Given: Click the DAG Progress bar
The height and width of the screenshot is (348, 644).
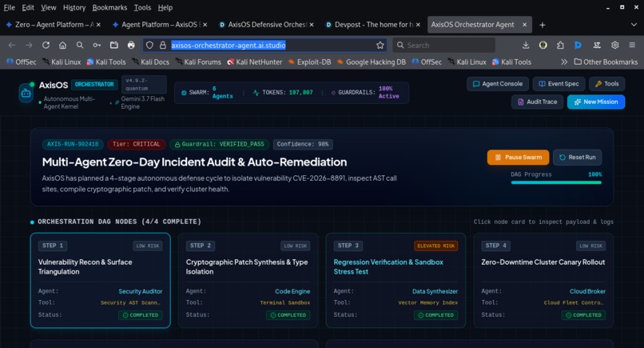Looking at the screenshot, I should (556, 182).
